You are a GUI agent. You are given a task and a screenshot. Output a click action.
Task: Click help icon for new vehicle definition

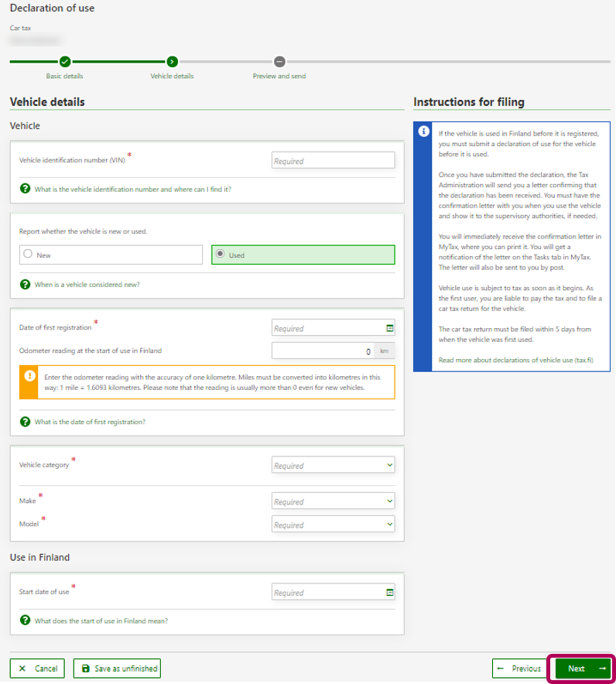pos(25,284)
